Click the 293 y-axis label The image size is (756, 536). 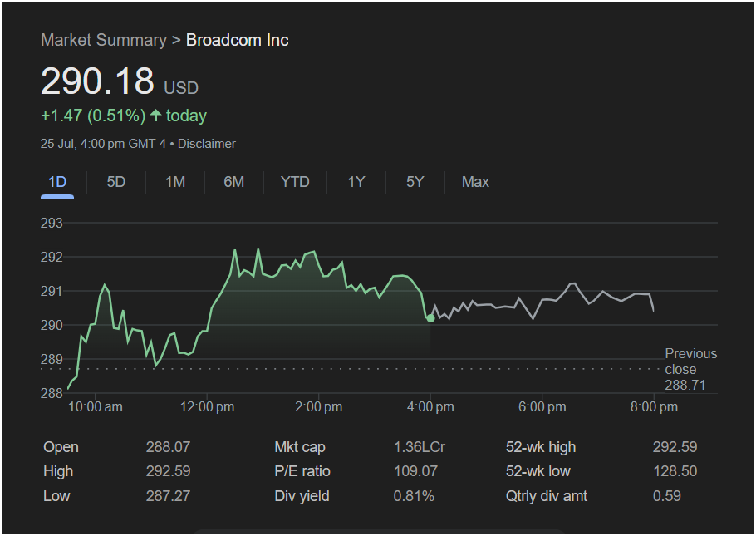tap(52, 223)
